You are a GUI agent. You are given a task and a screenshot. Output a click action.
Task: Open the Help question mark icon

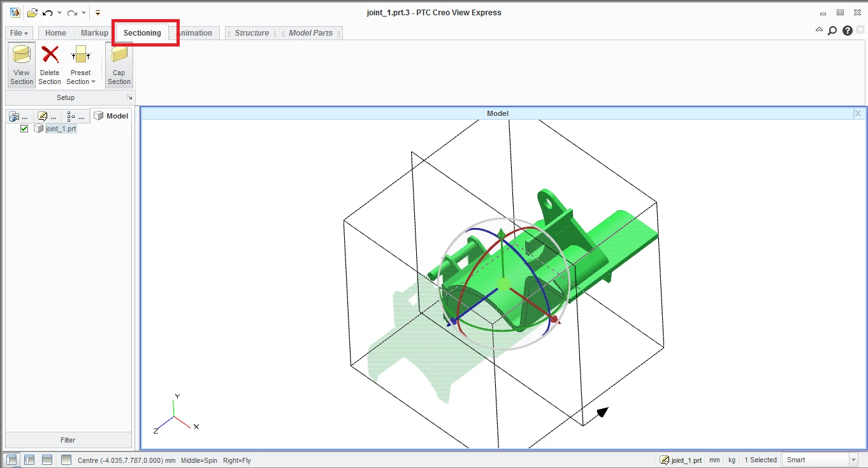point(848,30)
